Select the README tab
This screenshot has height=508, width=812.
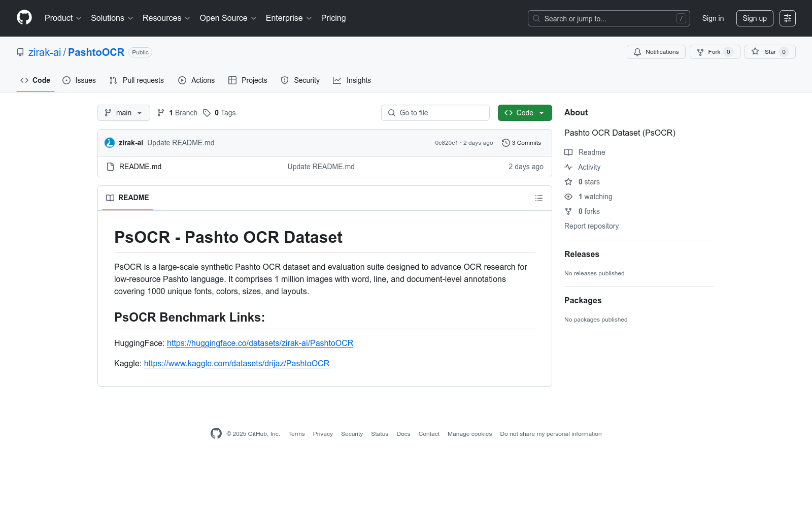click(127, 198)
